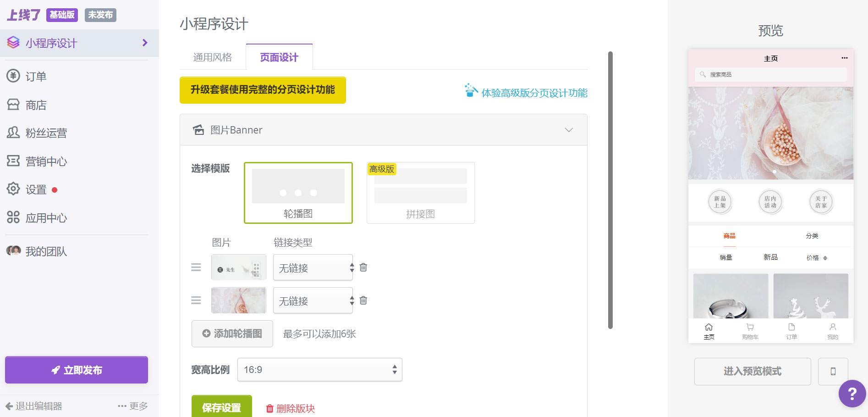The width and height of the screenshot is (868, 417).
Task: Collapse the 图片Banner section
Action: pyautogui.click(x=569, y=130)
